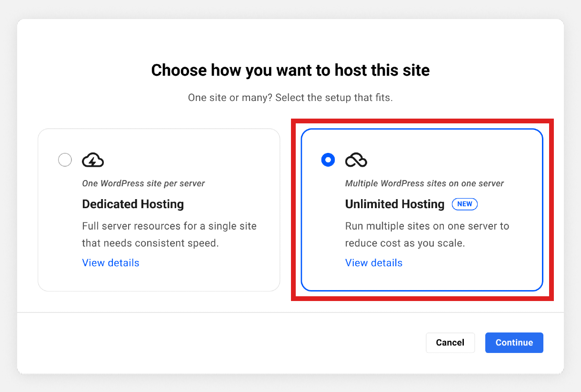Click 'Multiple WordPress sites on one server' text
581x392 pixels.
pyautogui.click(x=424, y=183)
